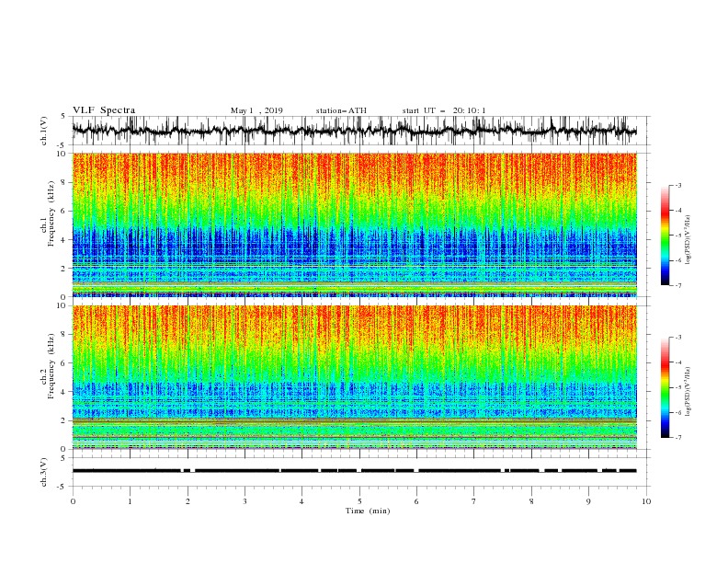
Task: Click the "Time (min)" axis title
Action: point(368,511)
